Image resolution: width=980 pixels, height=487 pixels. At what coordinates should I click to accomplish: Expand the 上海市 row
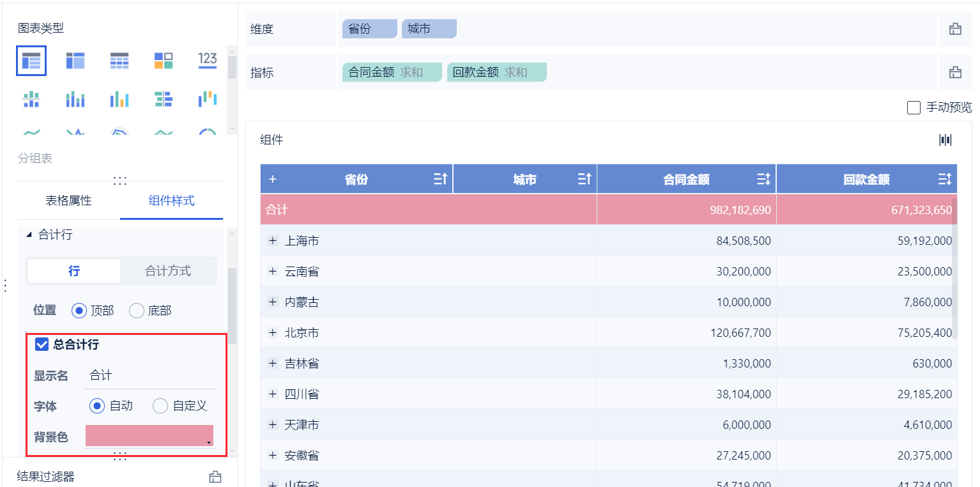coord(273,241)
